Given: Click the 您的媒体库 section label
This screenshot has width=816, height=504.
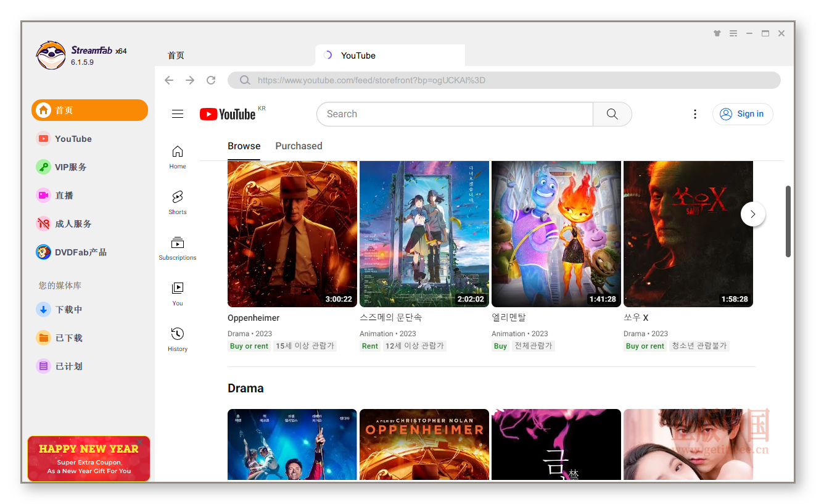Looking at the screenshot, I should pyautogui.click(x=60, y=286).
